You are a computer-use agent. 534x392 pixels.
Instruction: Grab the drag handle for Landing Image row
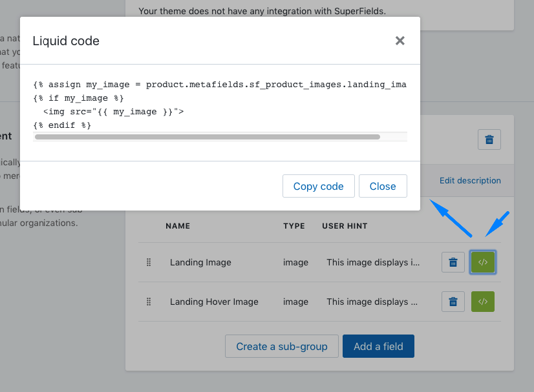149,262
